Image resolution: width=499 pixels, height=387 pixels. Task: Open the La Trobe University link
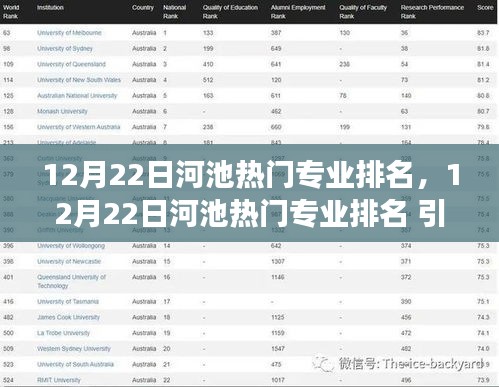coord(63,333)
